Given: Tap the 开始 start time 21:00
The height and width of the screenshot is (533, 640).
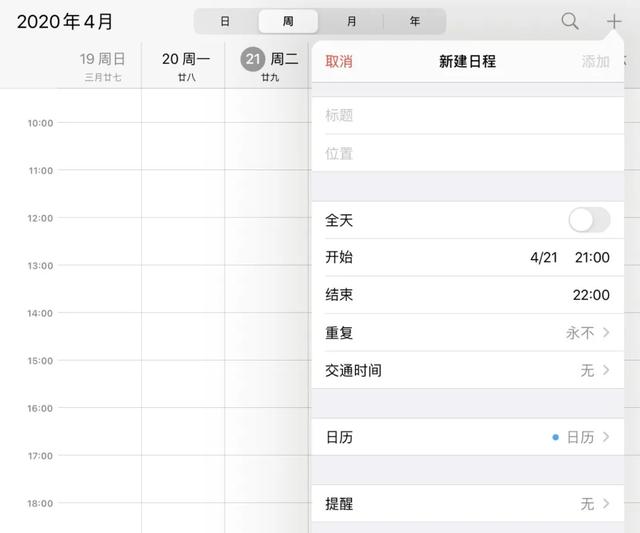Looking at the screenshot, I should click(591, 257).
